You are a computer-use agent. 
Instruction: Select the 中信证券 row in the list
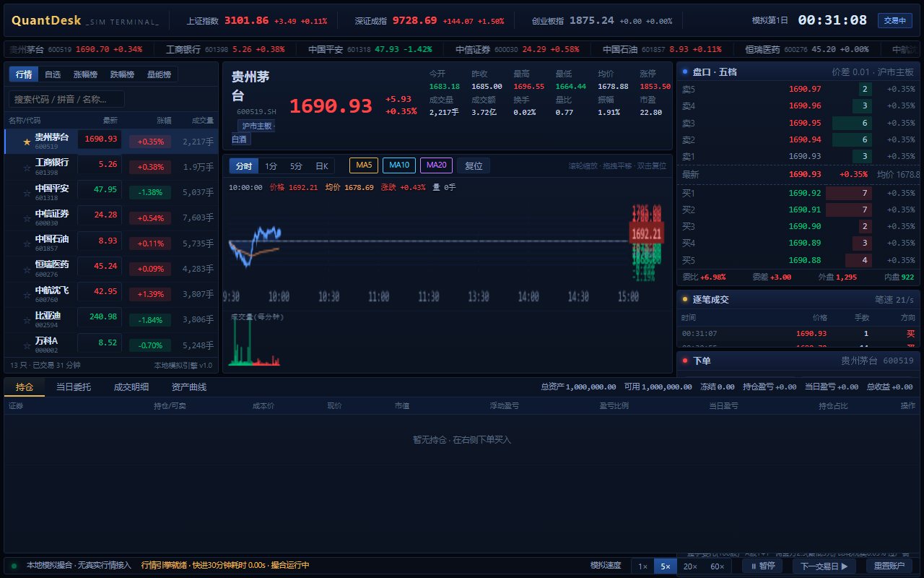coord(111,217)
